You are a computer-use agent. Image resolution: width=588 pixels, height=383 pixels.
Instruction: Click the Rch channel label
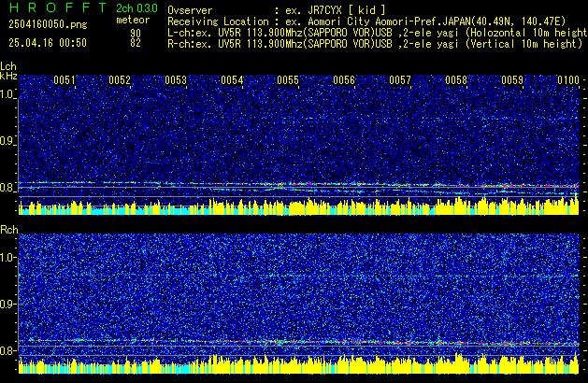(9, 230)
